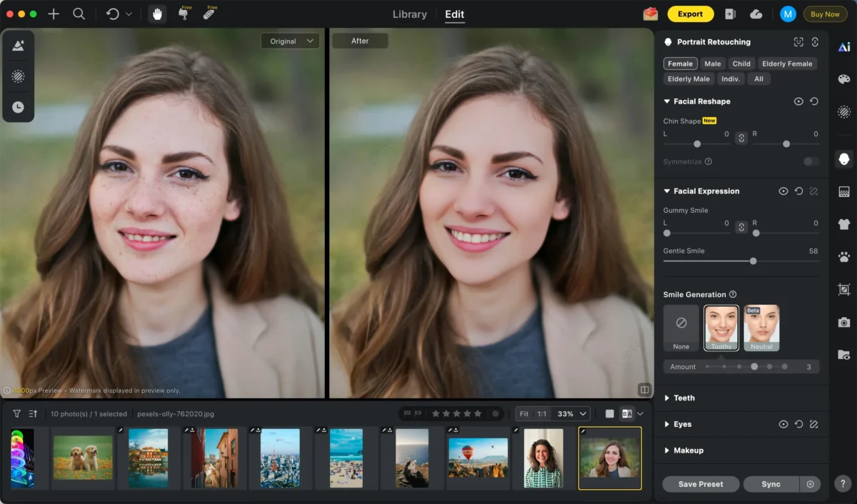
Task: Expand the Makeup section
Action: [x=688, y=450]
